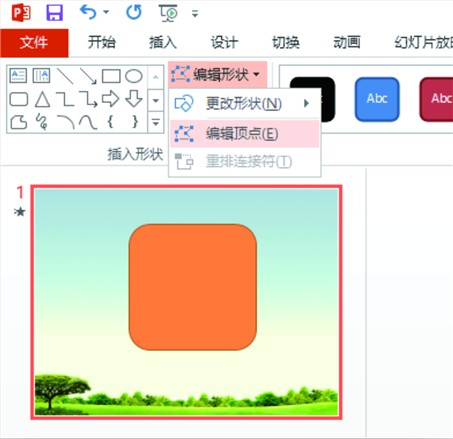This screenshot has width=453, height=439.
Task: Apply the blue Abc shape style
Action: (377, 99)
